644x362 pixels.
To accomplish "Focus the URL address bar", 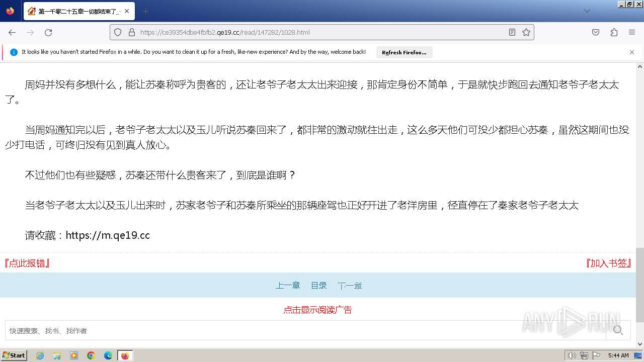I will [322, 32].
